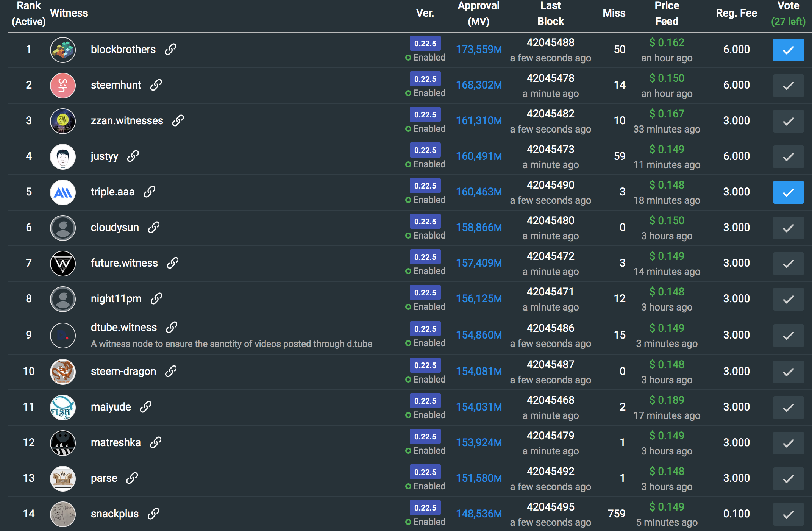Vote for the cloudysun witness
This screenshot has width=812, height=531.
coord(788,228)
